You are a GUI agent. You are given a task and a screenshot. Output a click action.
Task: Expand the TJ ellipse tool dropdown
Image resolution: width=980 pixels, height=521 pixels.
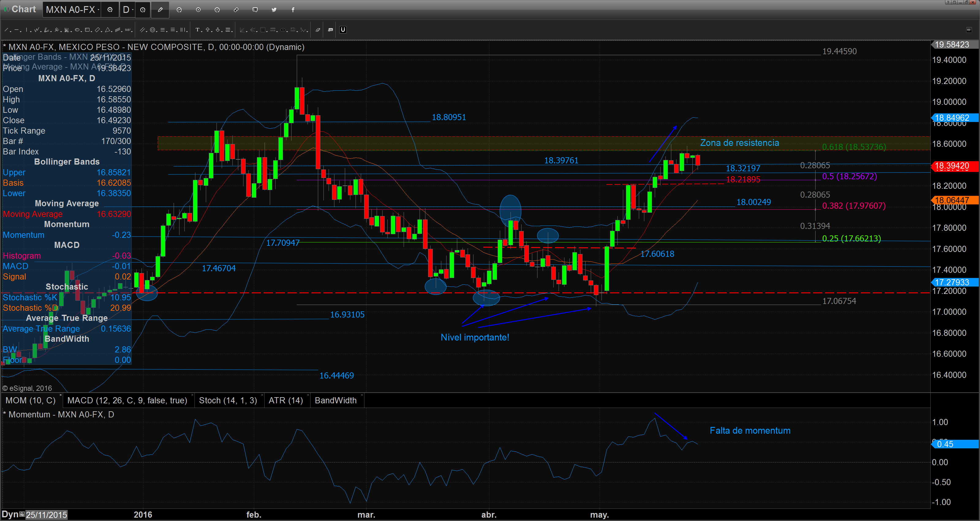pyautogui.click(x=287, y=32)
